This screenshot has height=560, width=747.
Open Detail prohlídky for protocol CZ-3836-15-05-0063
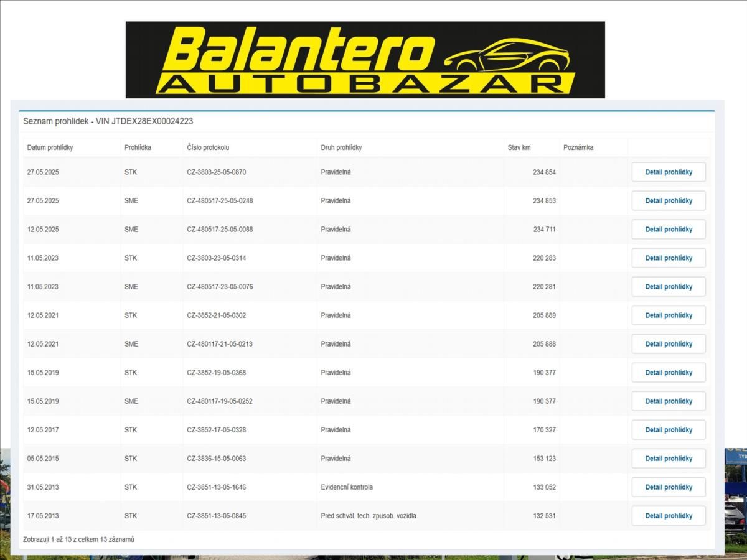click(669, 458)
